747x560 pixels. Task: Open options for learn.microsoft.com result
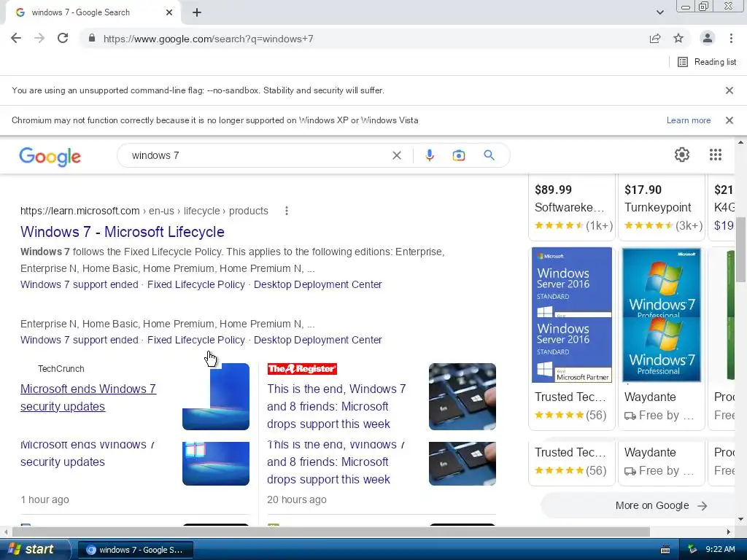coord(286,211)
